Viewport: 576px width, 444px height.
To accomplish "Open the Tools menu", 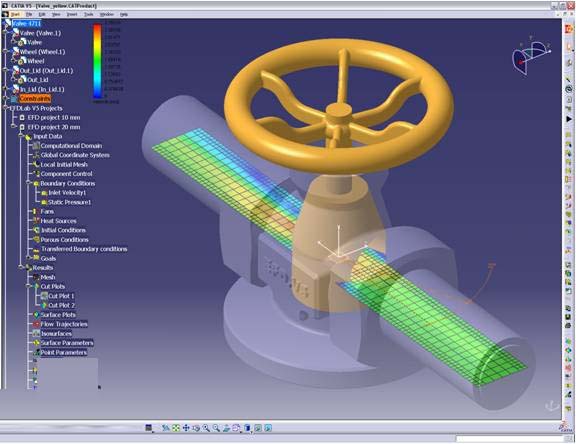I will click(x=89, y=14).
